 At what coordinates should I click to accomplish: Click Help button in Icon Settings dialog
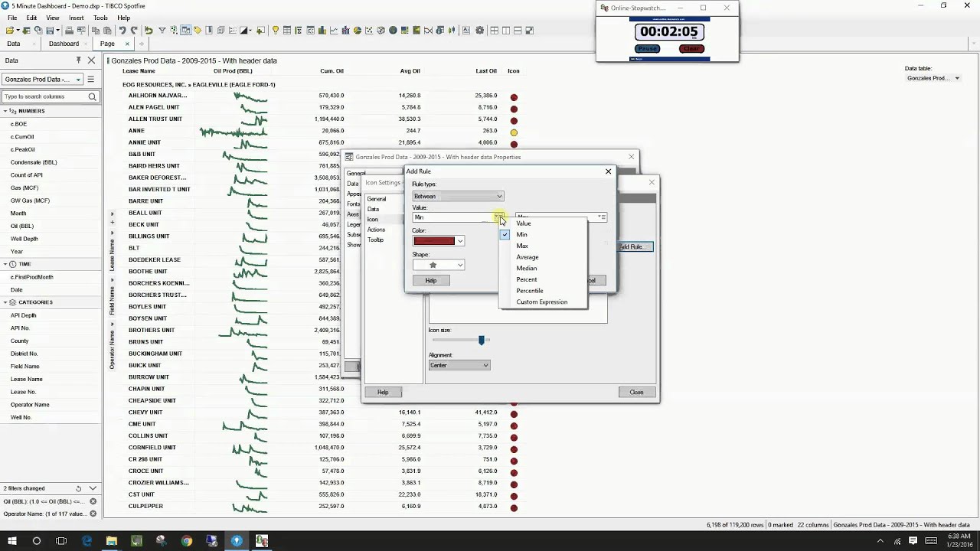(x=383, y=393)
